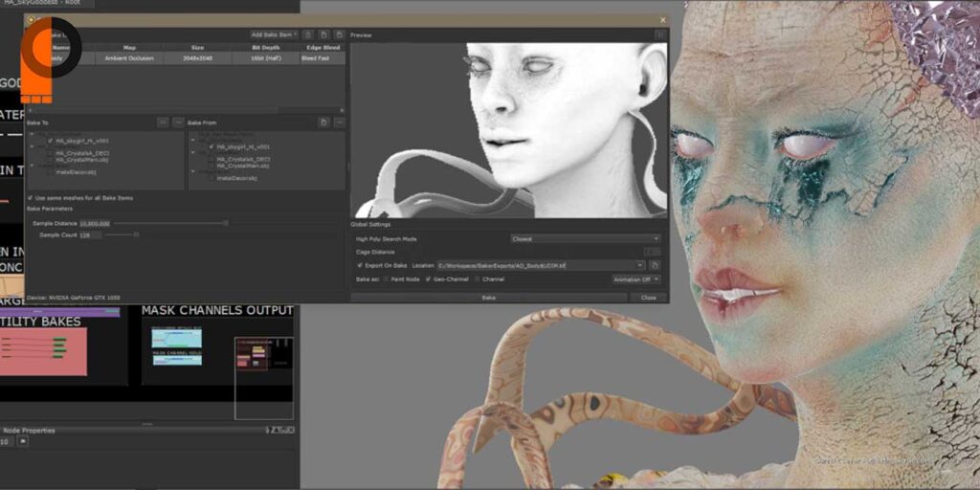
Task: Click the lower cyan Mask Channel node
Action: [176, 360]
